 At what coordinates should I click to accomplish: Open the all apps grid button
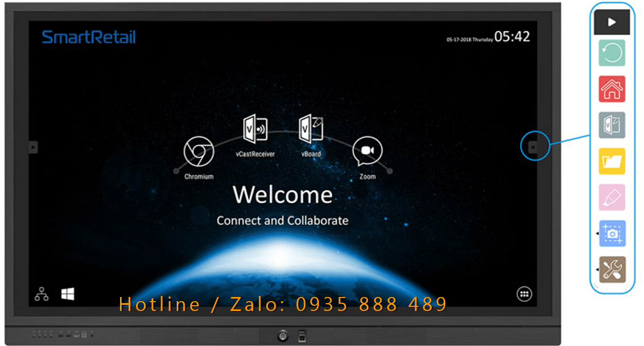pyautogui.click(x=524, y=294)
